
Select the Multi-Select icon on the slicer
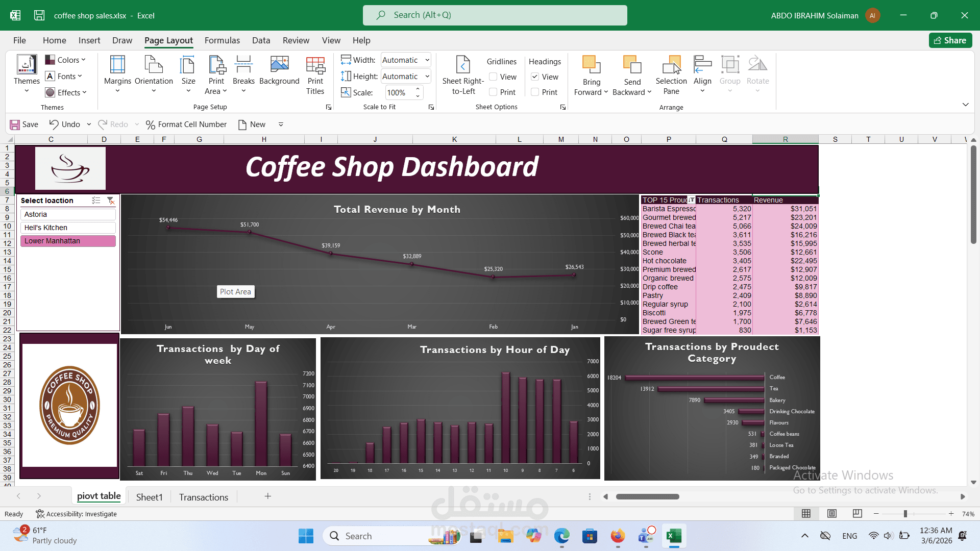coord(96,201)
